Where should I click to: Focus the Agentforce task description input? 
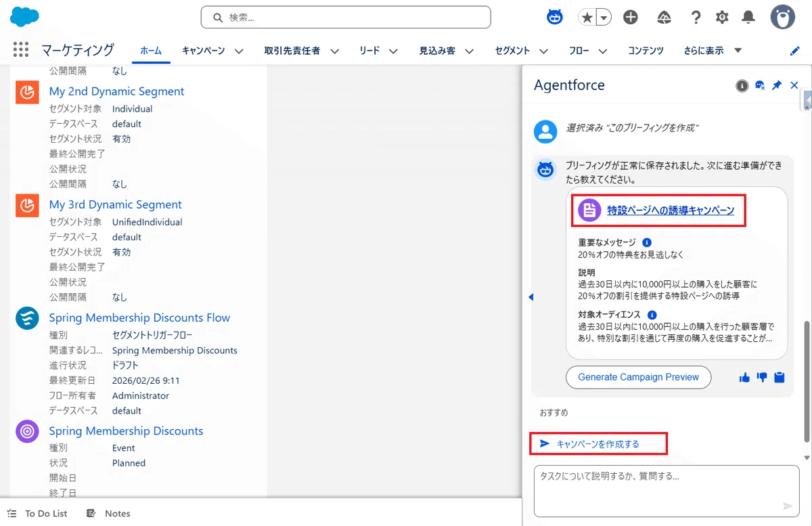(666, 491)
